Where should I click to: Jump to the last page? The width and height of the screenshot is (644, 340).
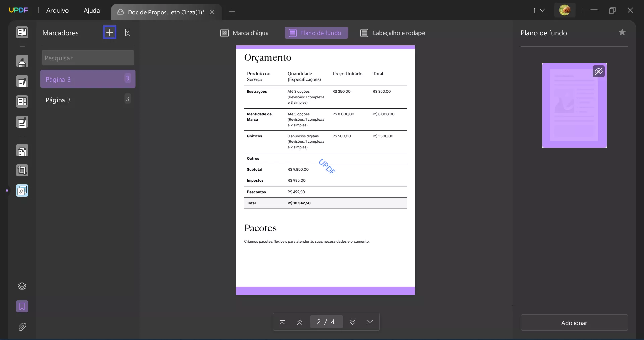(x=370, y=322)
